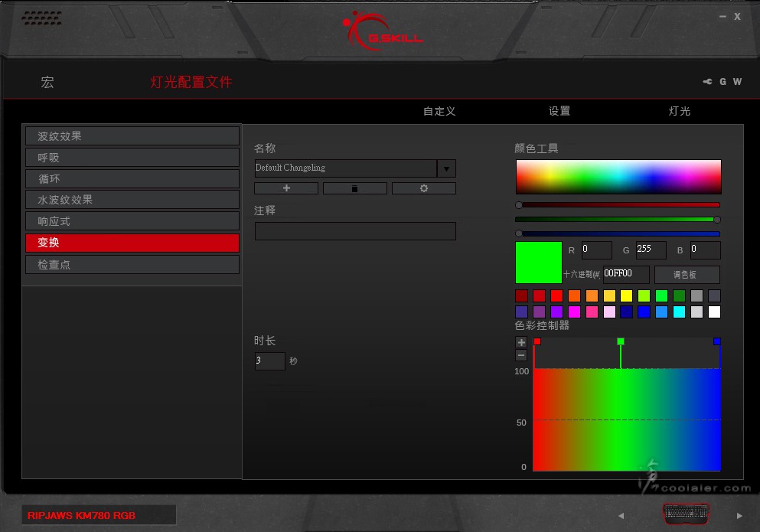Add a color marker with plus icon
Image resolution: width=760 pixels, height=532 pixels.
(521, 342)
